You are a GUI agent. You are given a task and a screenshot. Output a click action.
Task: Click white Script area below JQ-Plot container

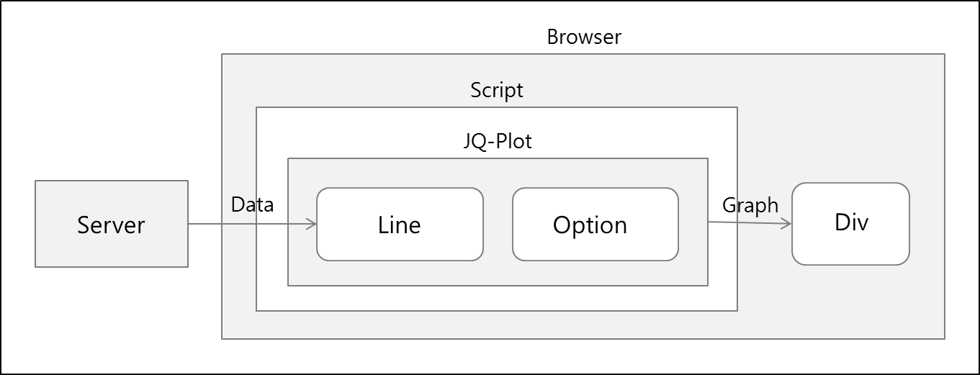pyautogui.click(x=497, y=298)
